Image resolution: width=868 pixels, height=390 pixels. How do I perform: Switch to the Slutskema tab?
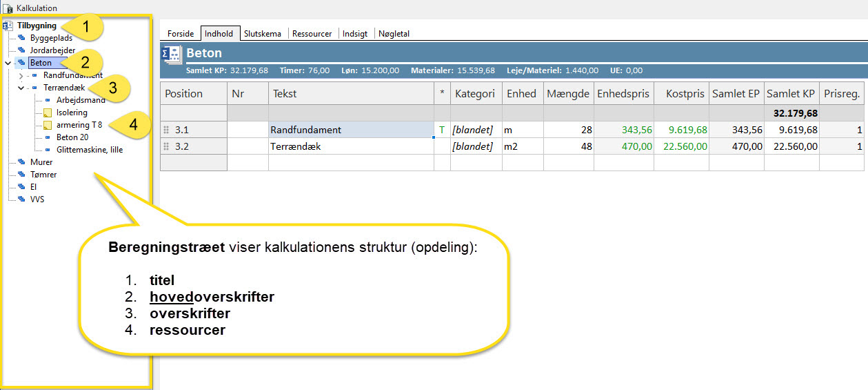coord(264,33)
